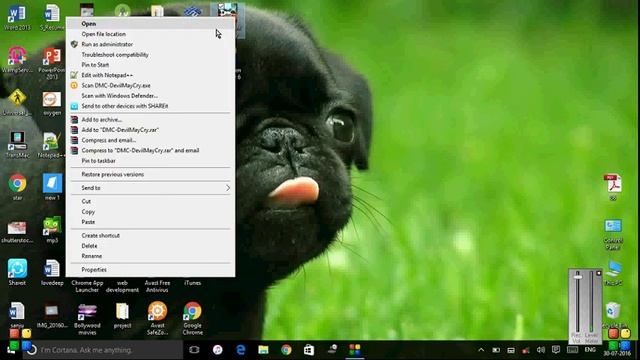Click the Level Meter bar in recorder widget
Screen dimensions: 640x360
click(591, 301)
